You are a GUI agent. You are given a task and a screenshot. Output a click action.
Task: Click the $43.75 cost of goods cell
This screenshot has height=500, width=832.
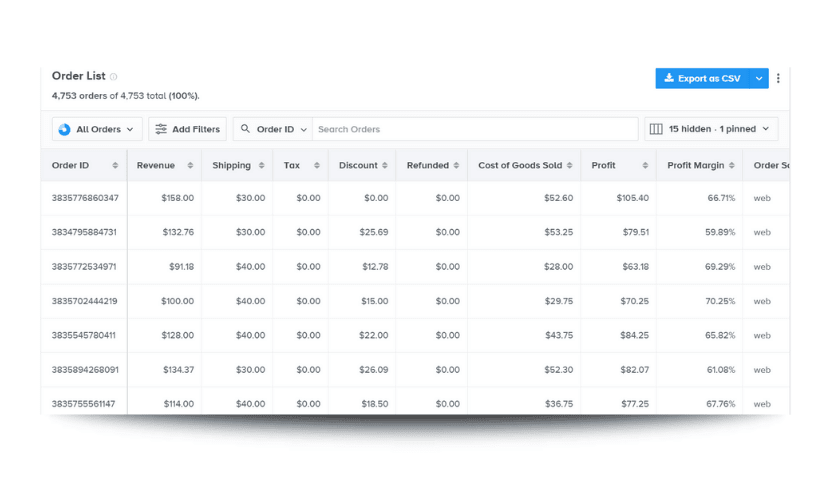pyautogui.click(x=559, y=335)
